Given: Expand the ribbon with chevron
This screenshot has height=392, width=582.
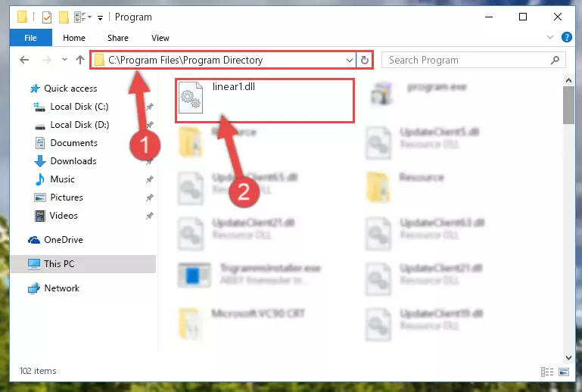Looking at the screenshot, I should pyautogui.click(x=550, y=37).
